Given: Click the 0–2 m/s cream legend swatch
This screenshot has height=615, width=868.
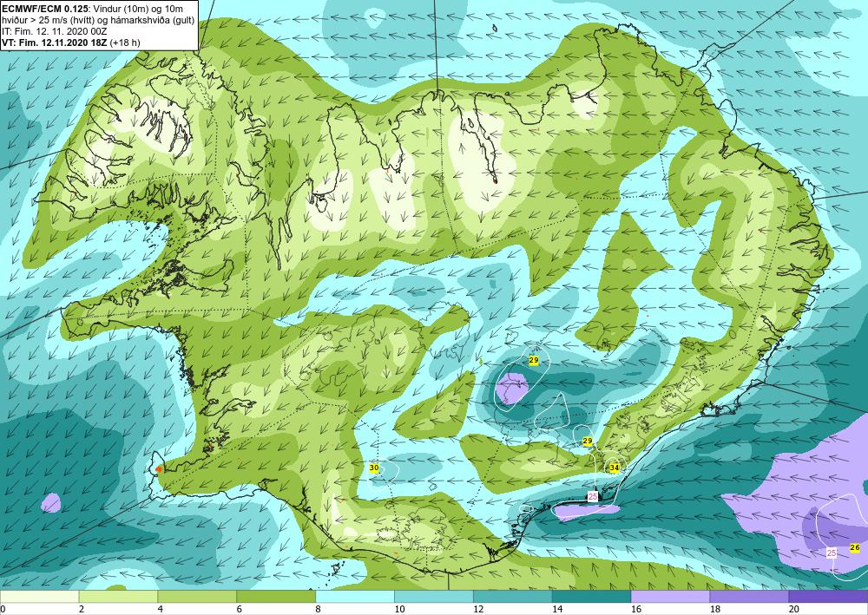Looking at the screenshot, I should coord(39,596).
